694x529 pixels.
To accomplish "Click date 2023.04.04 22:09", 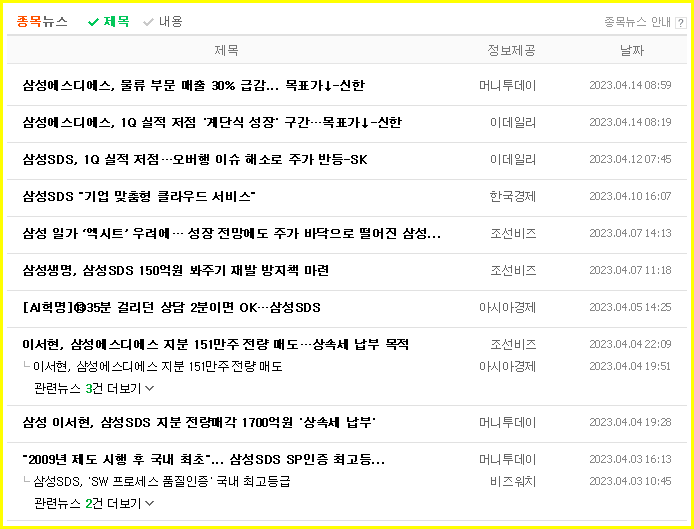I will point(630,344).
